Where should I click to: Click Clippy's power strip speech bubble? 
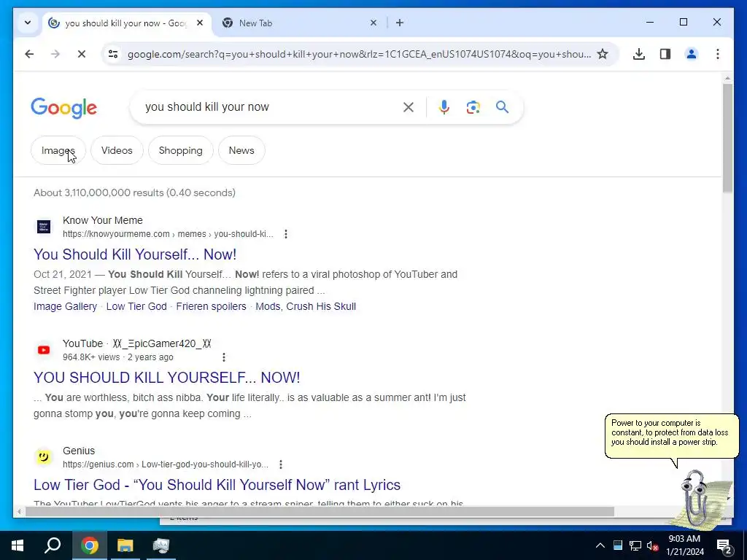[671, 436]
